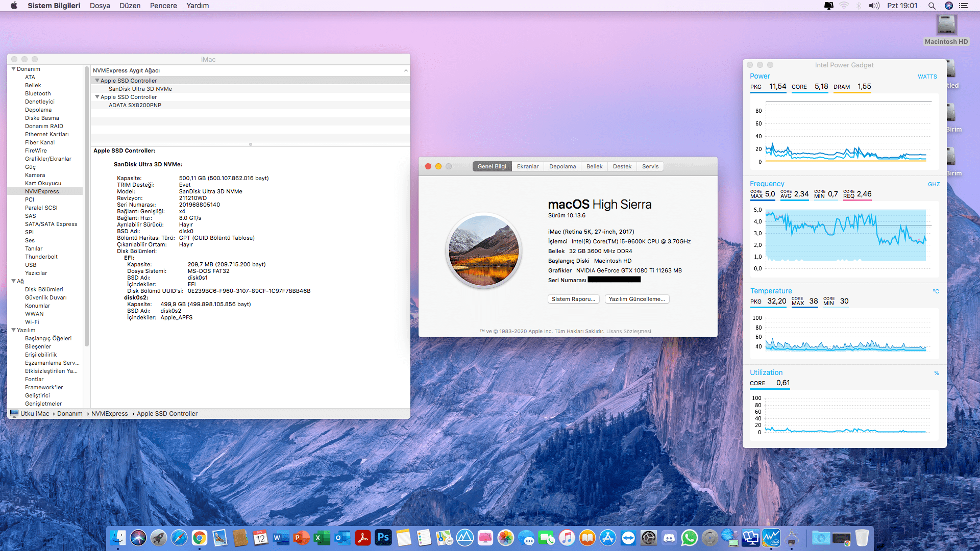Image resolution: width=980 pixels, height=551 pixels.
Task: Click the volume icon in the menu bar
Action: [x=874, y=6]
